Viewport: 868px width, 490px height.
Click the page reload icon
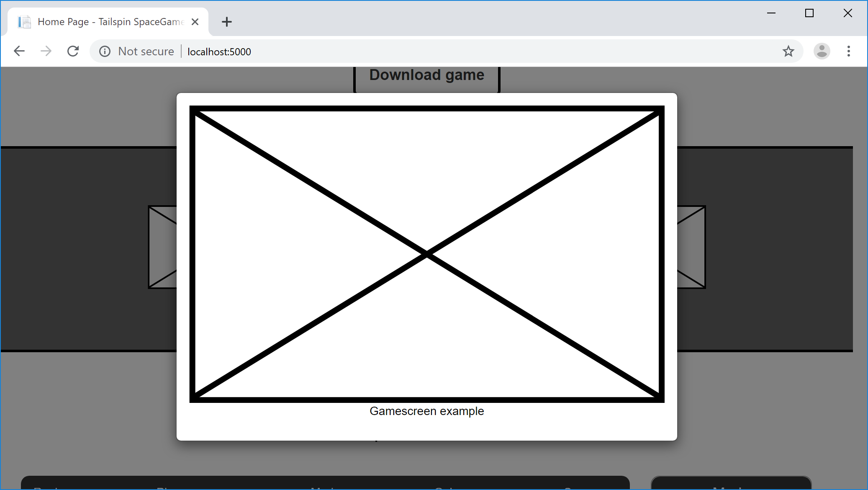73,52
